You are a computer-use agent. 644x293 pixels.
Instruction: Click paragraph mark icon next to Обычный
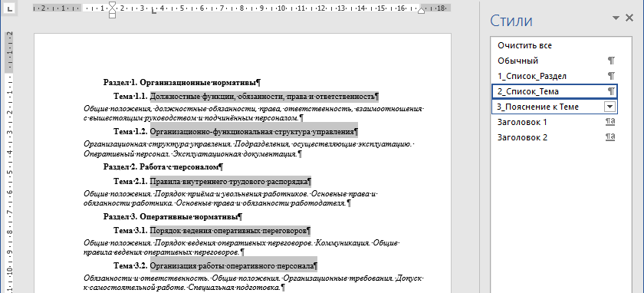(611, 61)
